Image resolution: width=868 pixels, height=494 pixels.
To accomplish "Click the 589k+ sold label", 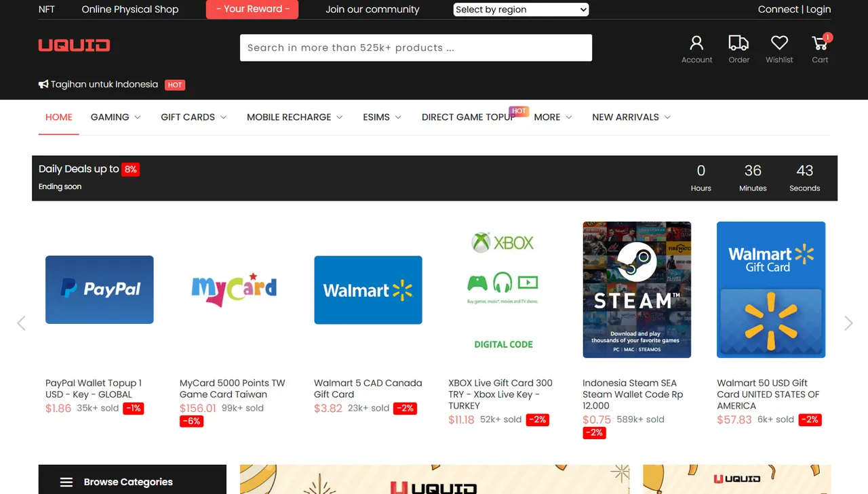I will (640, 419).
